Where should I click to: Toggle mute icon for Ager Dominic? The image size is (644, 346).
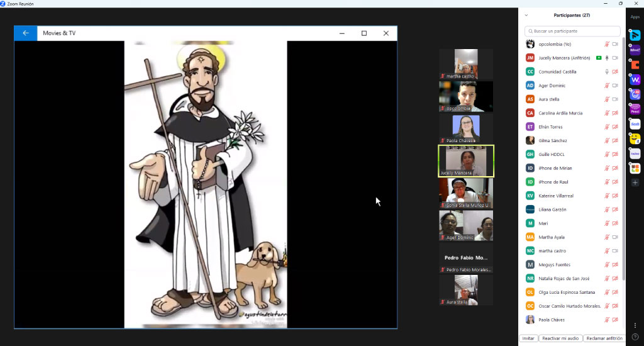pos(607,86)
